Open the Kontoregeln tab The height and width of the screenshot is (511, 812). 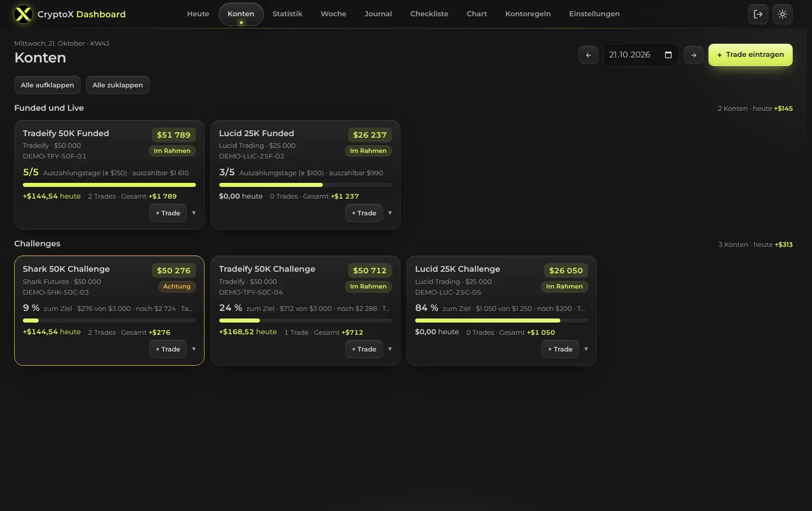click(x=528, y=14)
